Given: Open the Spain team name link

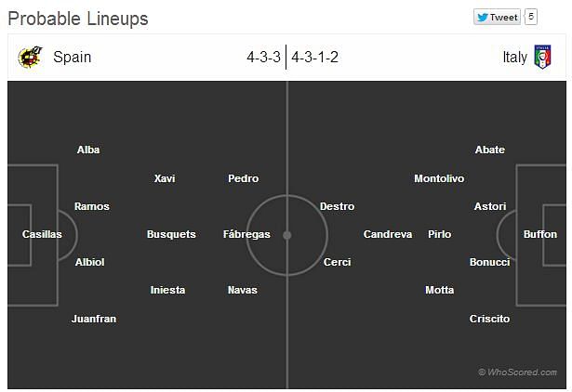Looking at the screenshot, I should click(73, 58).
